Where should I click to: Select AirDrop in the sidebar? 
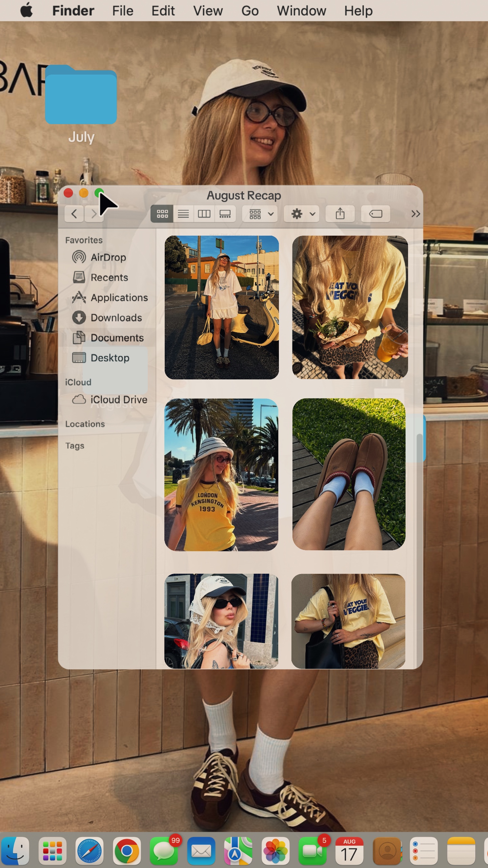click(x=108, y=257)
